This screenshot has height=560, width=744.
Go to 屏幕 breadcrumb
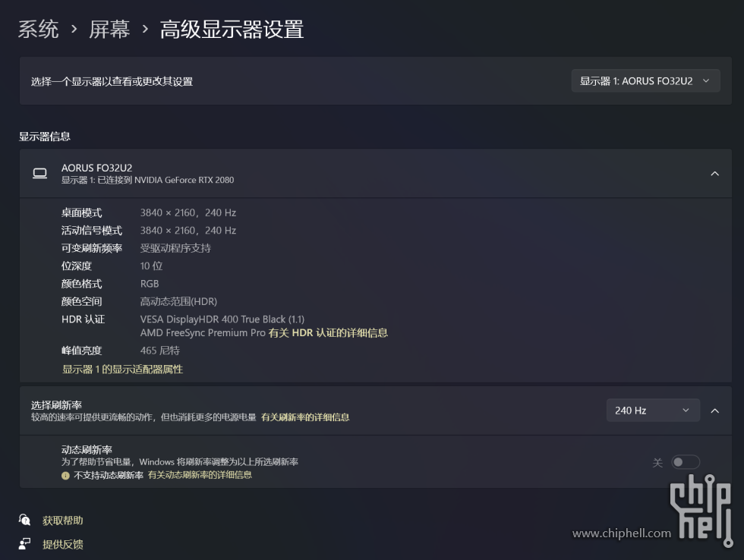[109, 30]
